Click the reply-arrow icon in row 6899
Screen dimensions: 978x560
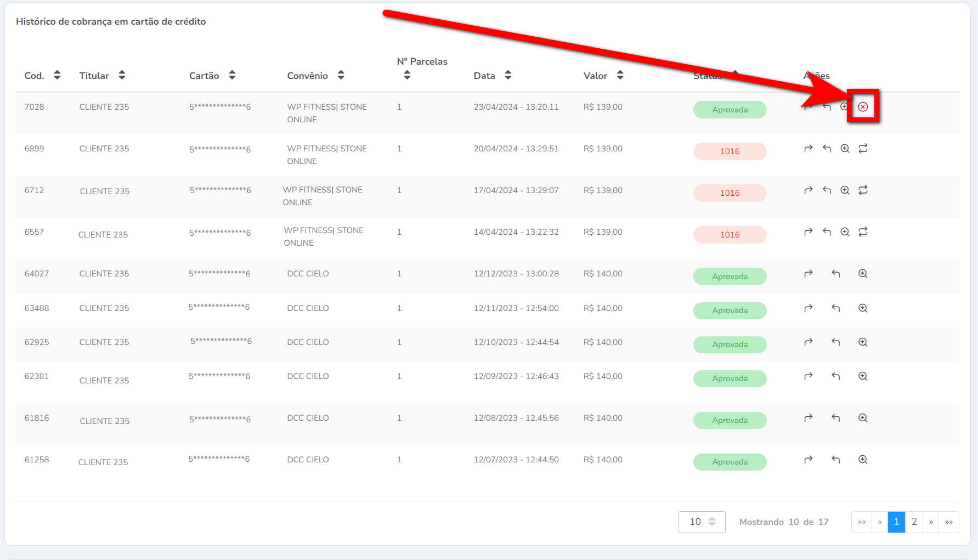click(827, 149)
